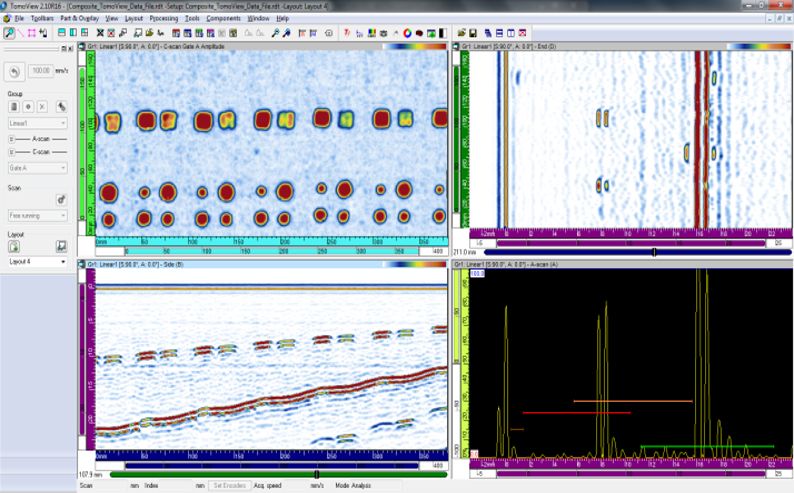
Task: Click the load layout icon under Layout
Action: (13, 246)
